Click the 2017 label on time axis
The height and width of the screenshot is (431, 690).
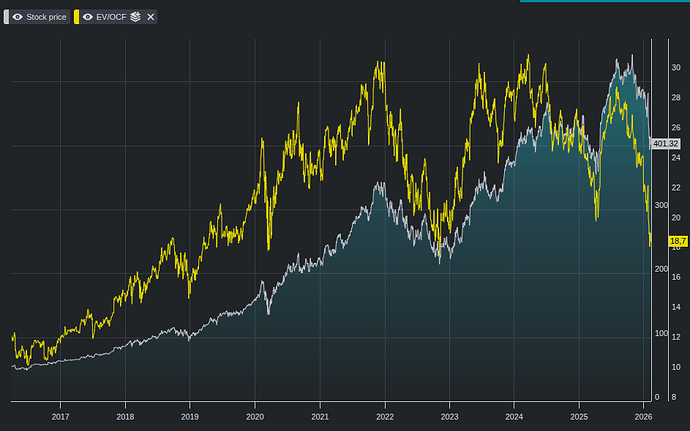pos(60,417)
